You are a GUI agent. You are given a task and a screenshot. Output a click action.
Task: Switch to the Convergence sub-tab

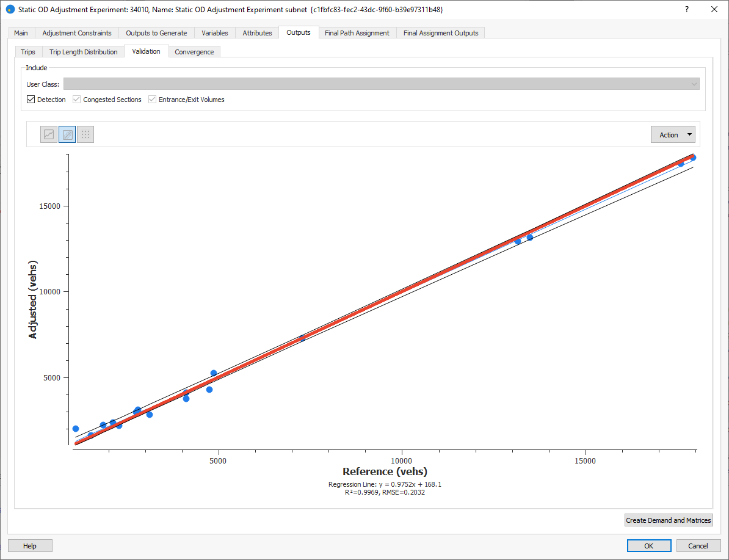[194, 52]
